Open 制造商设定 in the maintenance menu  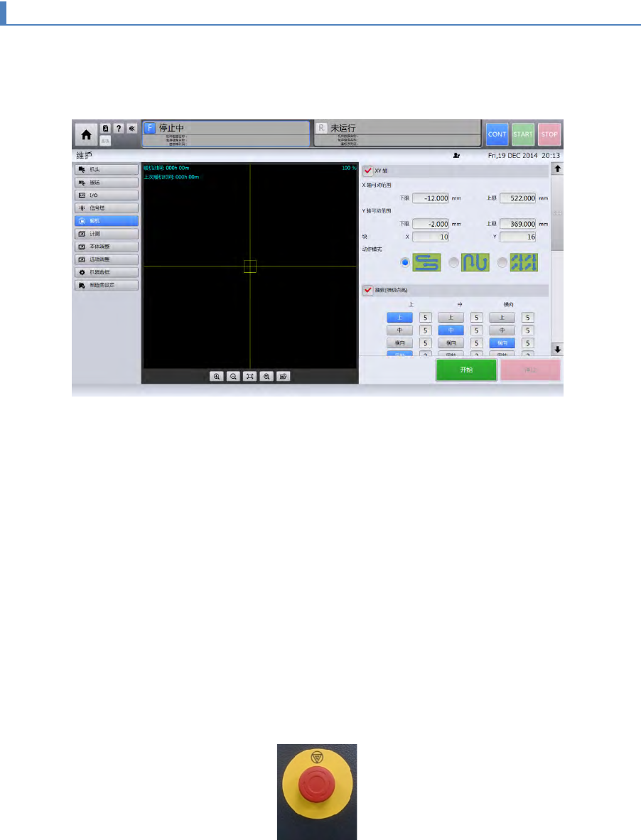pos(107,285)
